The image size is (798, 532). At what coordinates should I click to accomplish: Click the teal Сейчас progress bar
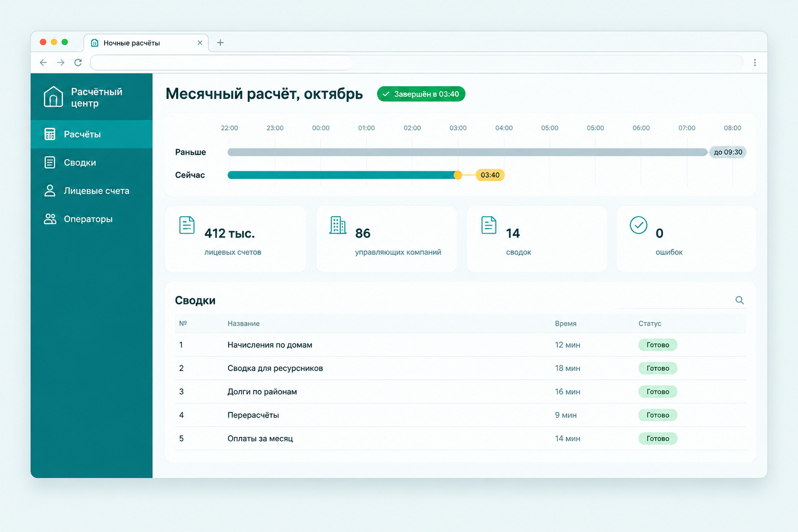click(342, 175)
